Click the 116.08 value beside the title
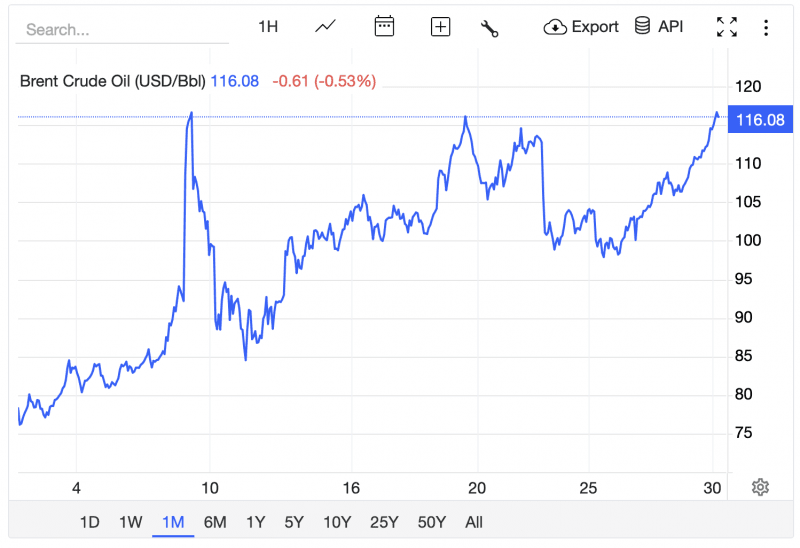The width and height of the screenshot is (800, 548). pyautogui.click(x=235, y=81)
